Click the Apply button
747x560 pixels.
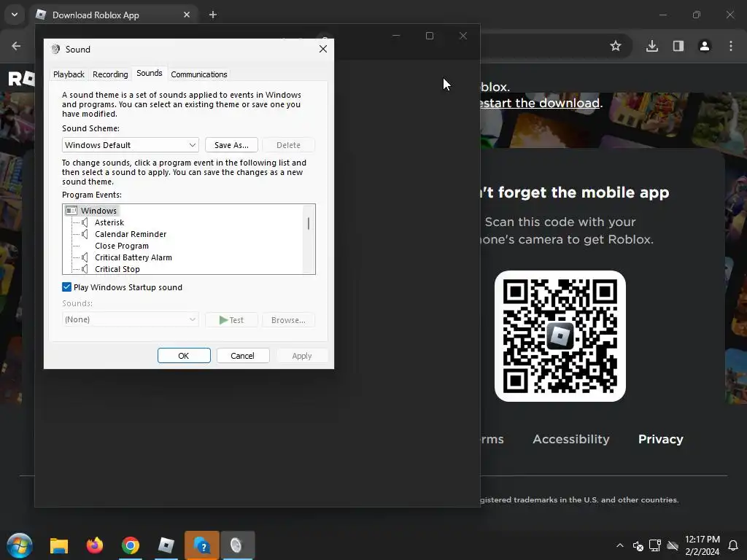302,356
